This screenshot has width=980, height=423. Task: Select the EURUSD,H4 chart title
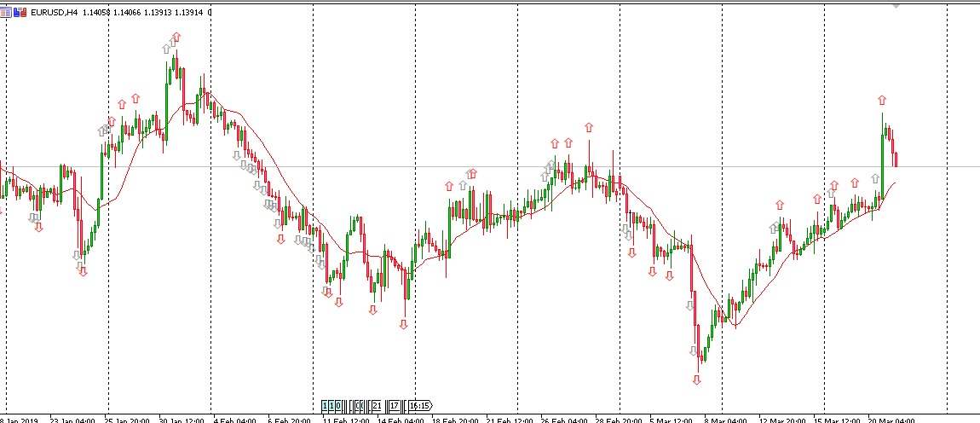54,12
